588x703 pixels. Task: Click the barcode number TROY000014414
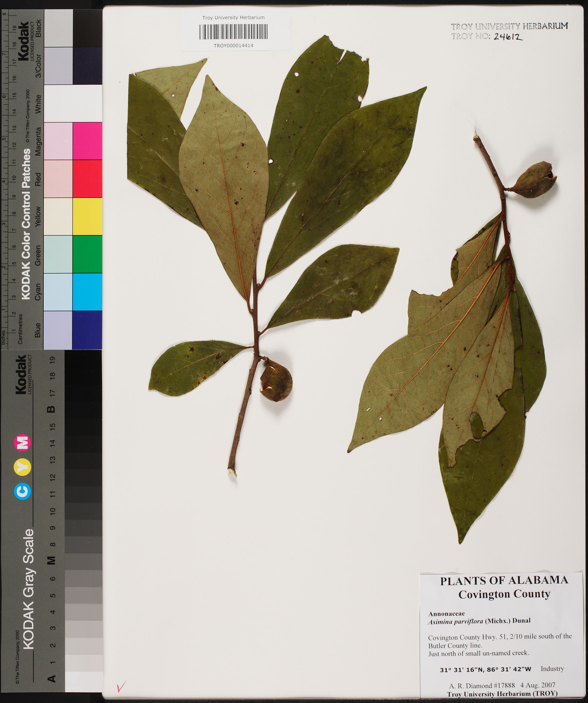(233, 45)
